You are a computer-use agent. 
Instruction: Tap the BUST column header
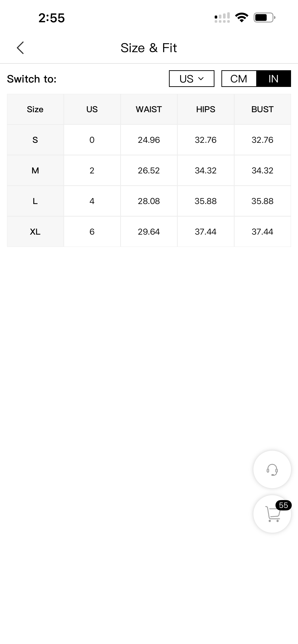(262, 109)
